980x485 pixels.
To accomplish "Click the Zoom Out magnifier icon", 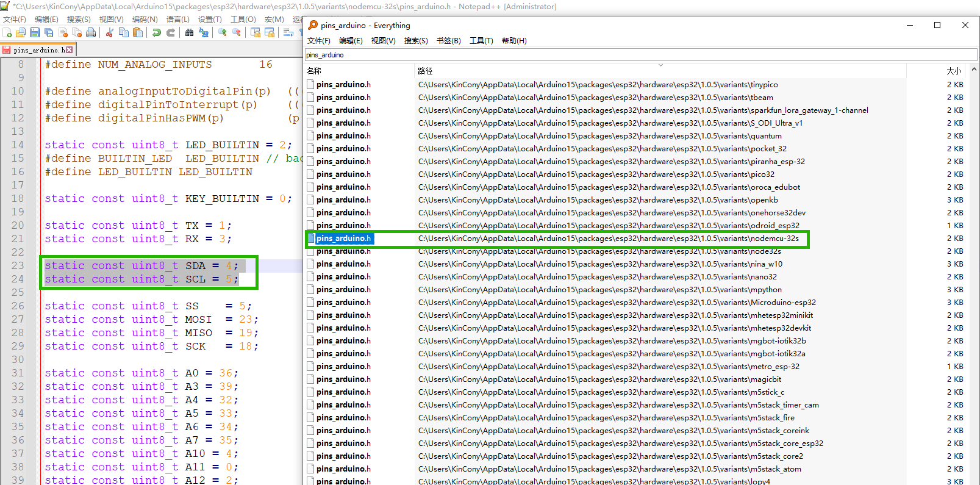I will tap(237, 32).
